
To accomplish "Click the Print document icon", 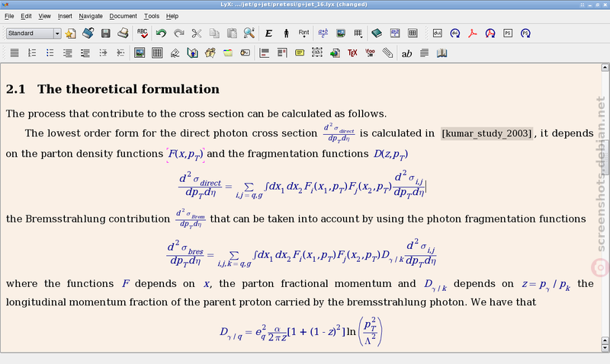I will tap(123, 34).
